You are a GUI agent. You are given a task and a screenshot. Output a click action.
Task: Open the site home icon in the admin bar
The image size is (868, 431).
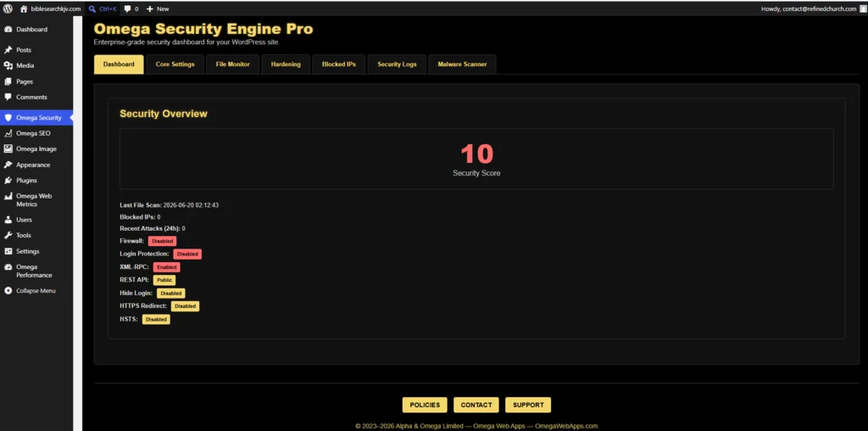[23, 8]
